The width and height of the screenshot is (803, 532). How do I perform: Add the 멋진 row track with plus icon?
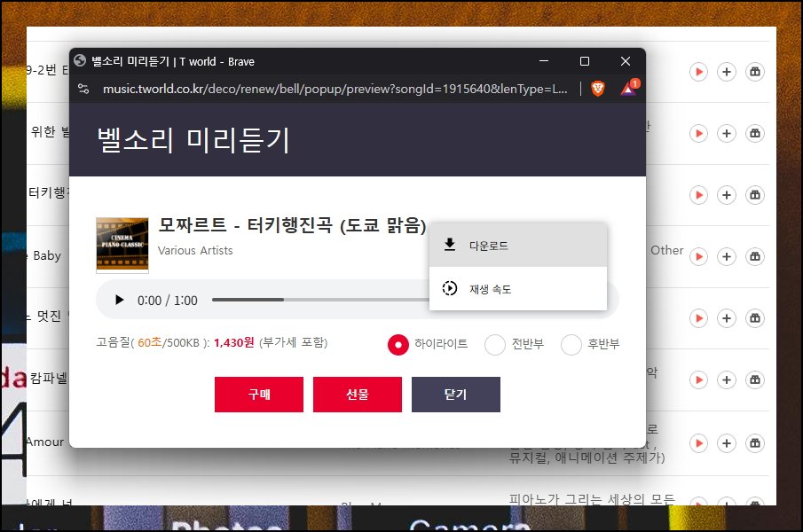(x=726, y=318)
